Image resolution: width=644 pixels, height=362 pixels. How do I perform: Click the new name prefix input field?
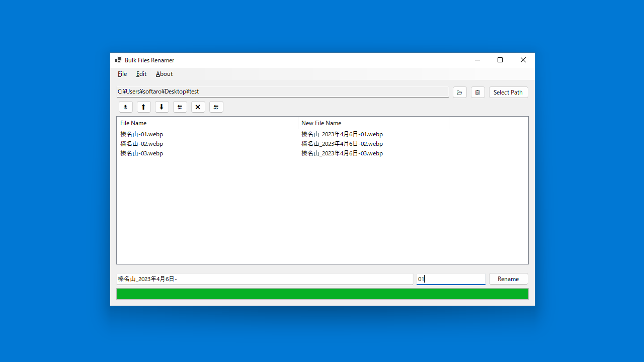coord(265,279)
